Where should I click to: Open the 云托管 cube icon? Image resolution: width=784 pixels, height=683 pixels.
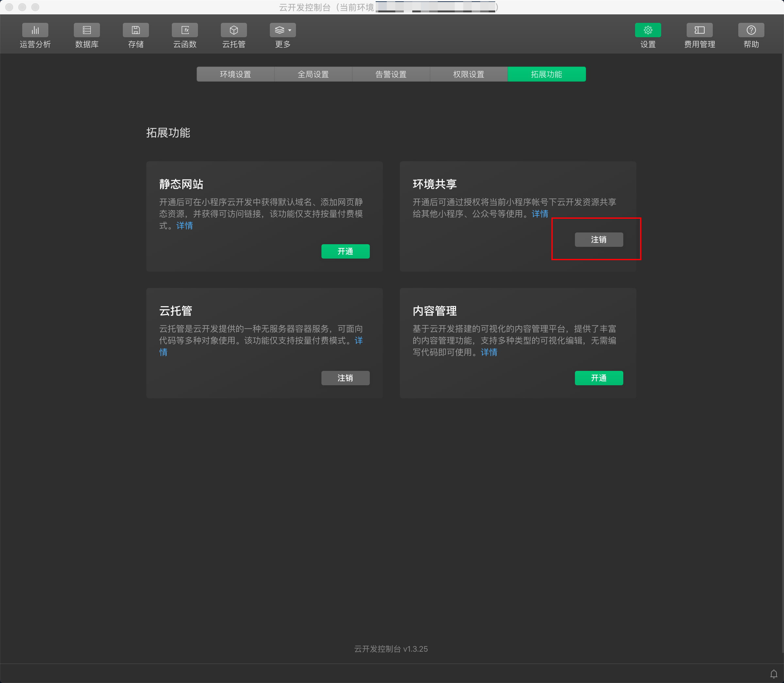[x=234, y=30]
